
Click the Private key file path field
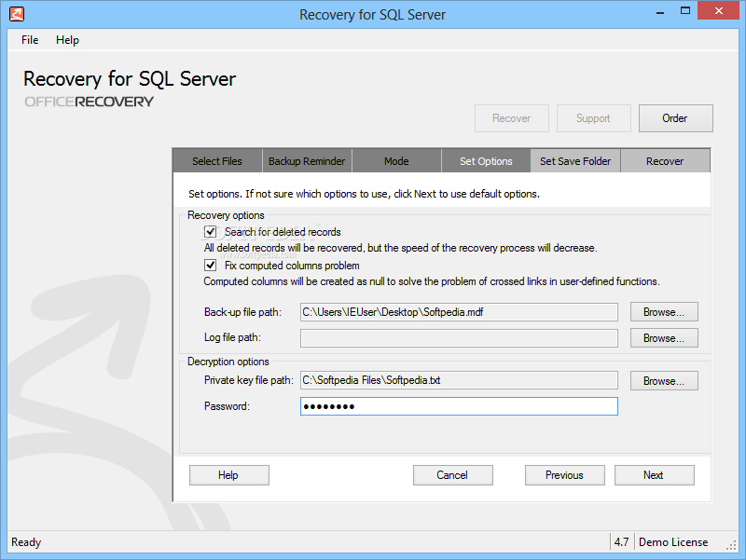[x=459, y=380]
